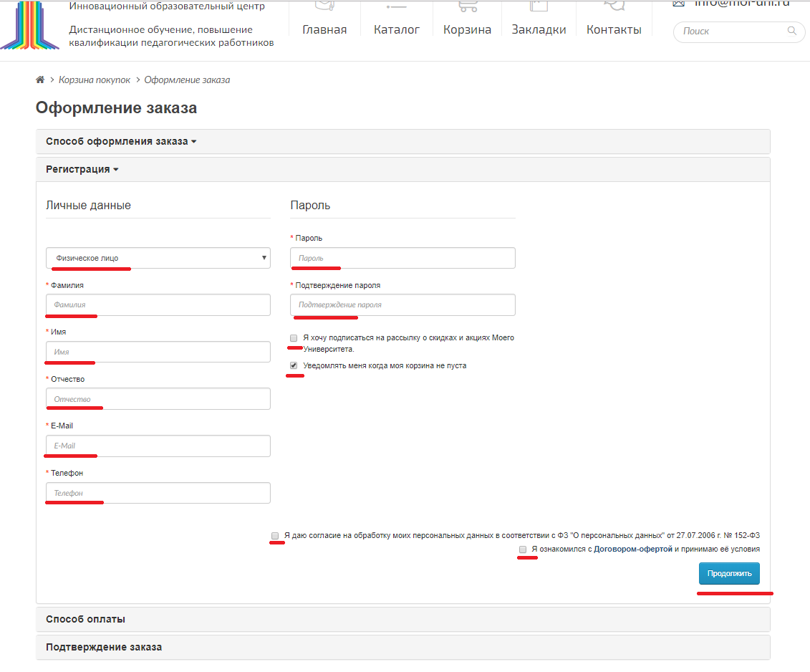Click the home icon in breadcrumb
810x672 pixels.
tap(40, 80)
